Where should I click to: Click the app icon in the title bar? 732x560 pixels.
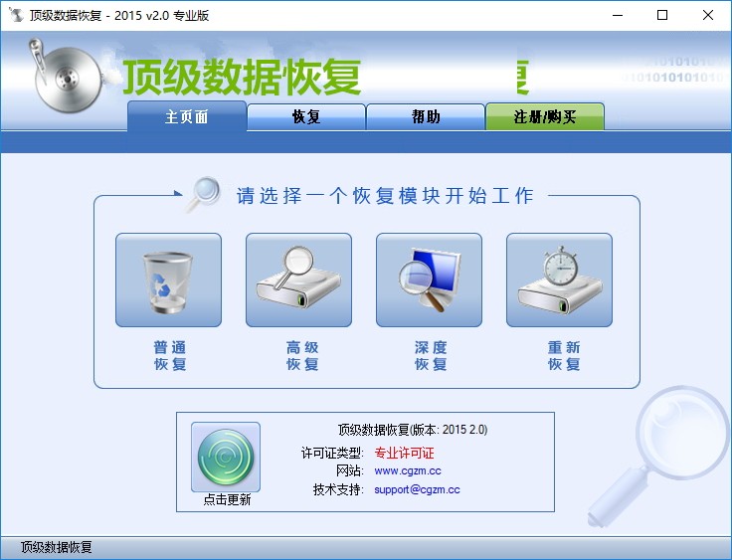pyautogui.click(x=16, y=15)
